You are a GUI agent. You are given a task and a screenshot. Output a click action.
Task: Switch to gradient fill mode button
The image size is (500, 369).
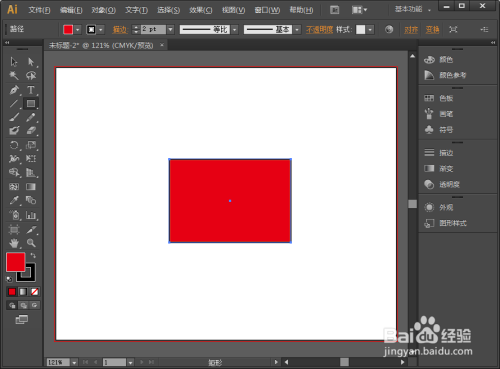[23, 292]
